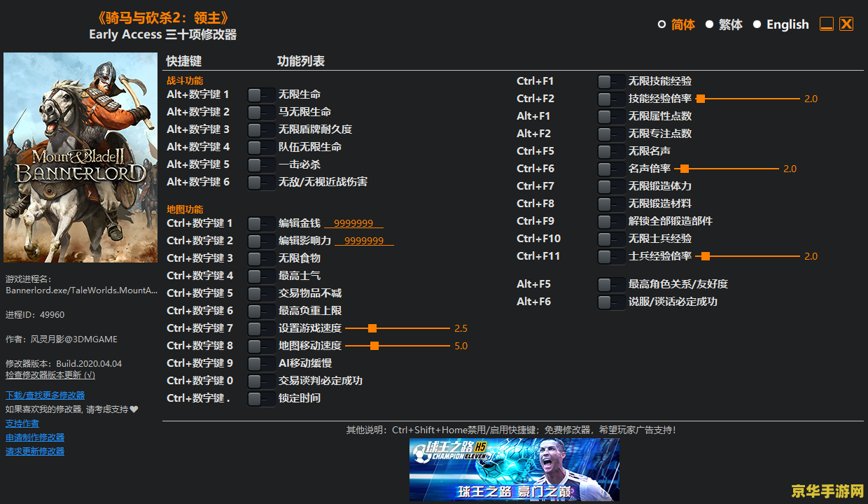Click the 功能列表 column header
The image size is (868, 504).
click(301, 62)
